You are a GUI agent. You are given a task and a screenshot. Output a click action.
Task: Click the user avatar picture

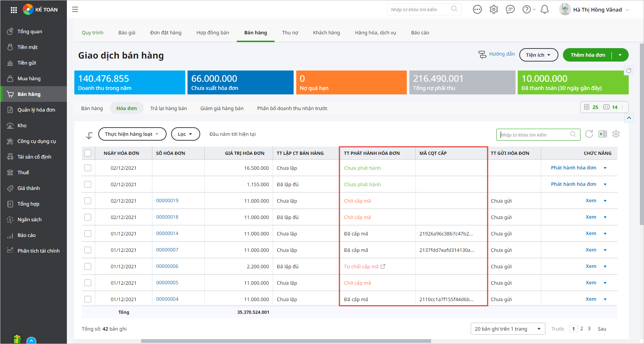point(565,9)
